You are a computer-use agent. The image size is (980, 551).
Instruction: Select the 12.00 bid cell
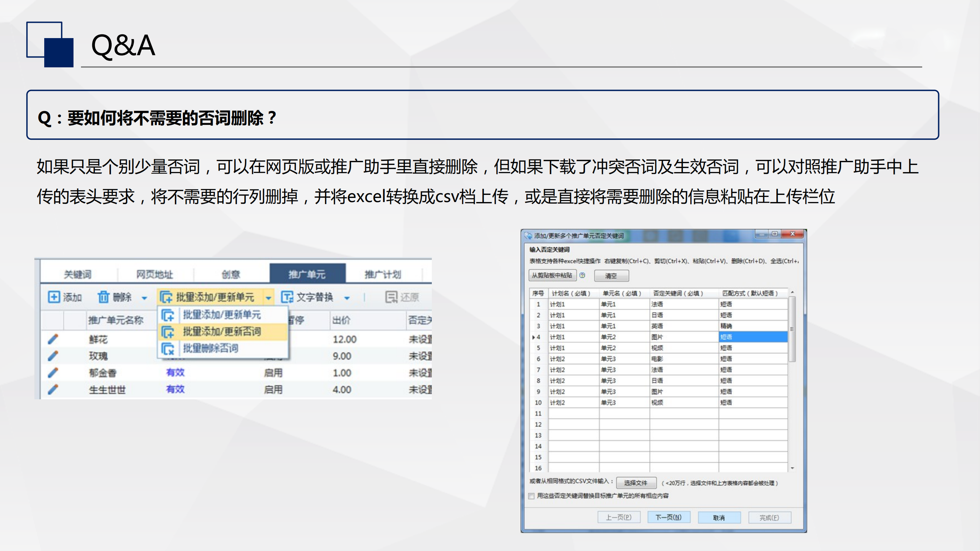[x=345, y=339]
